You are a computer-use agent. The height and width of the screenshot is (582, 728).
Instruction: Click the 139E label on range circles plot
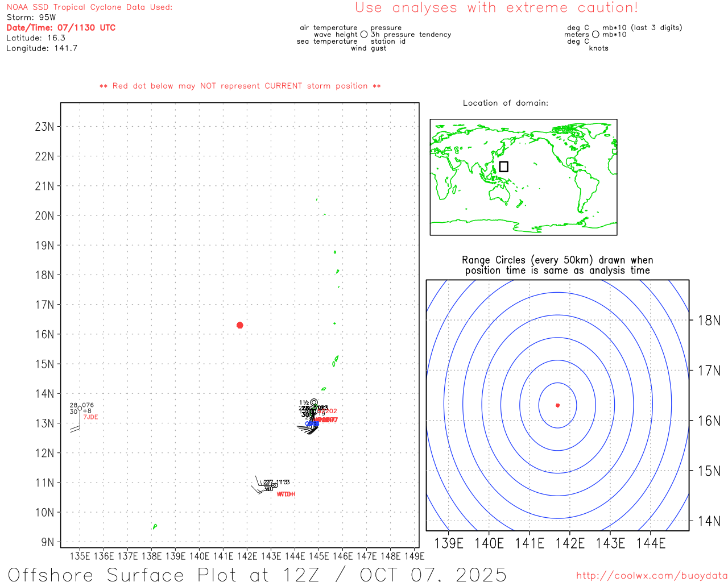click(x=449, y=543)
